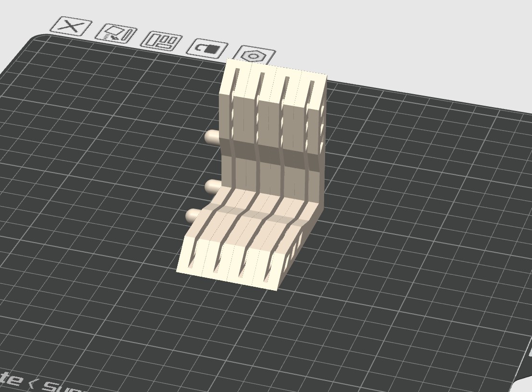Click the auto-orient objects plate icon

point(116,34)
